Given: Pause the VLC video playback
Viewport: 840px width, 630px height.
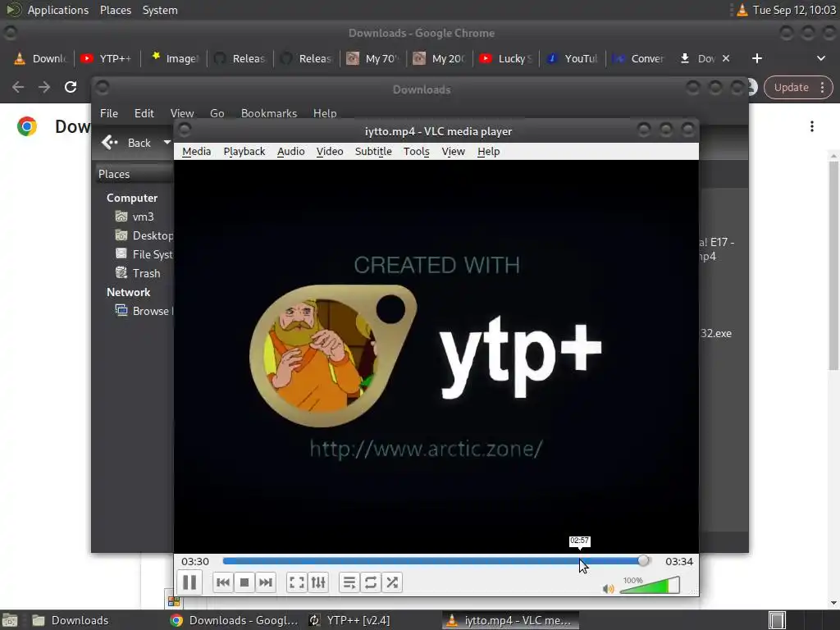Looking at the screenshot, I should tap(189, 582).
